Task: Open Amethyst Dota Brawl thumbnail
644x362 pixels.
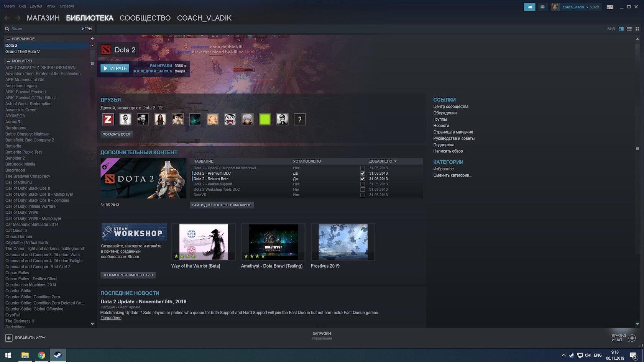Action: [273, 242]
